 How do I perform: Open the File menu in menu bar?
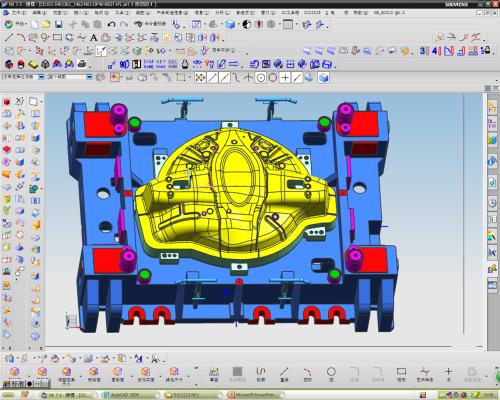(x=18, y=12)
